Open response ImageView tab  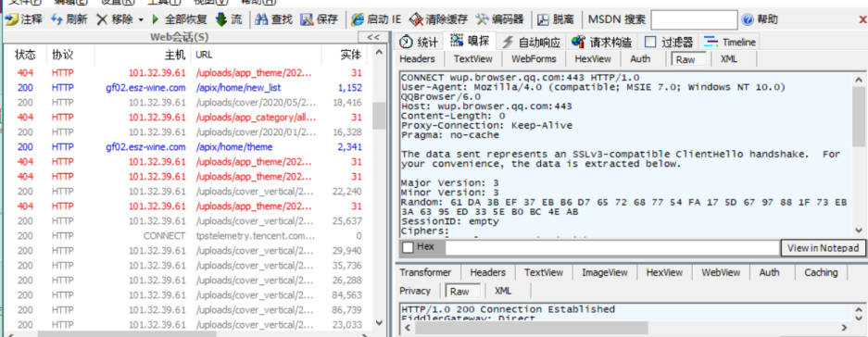(x=605, y=272)
